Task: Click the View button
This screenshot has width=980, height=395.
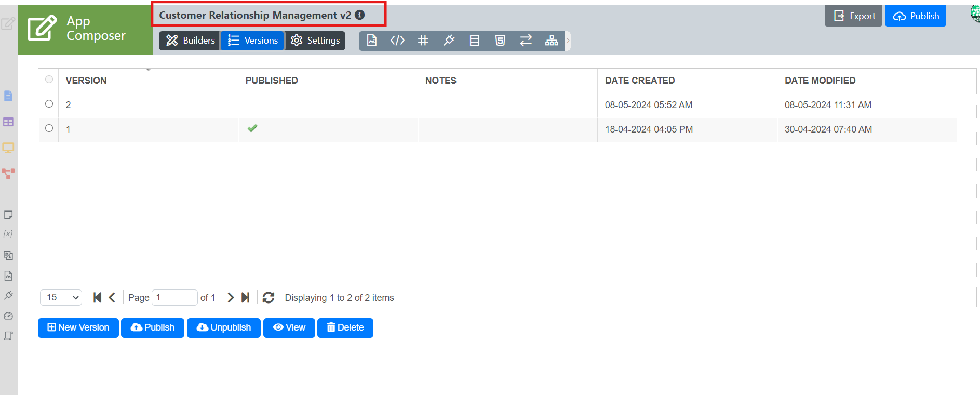Action: [x=289, y=328]
